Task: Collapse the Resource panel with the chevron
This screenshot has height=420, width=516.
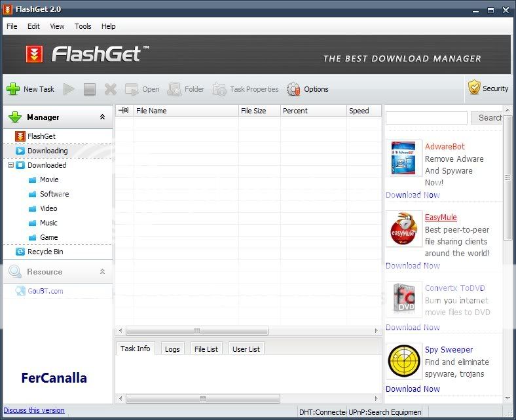Action: point(102,271)
